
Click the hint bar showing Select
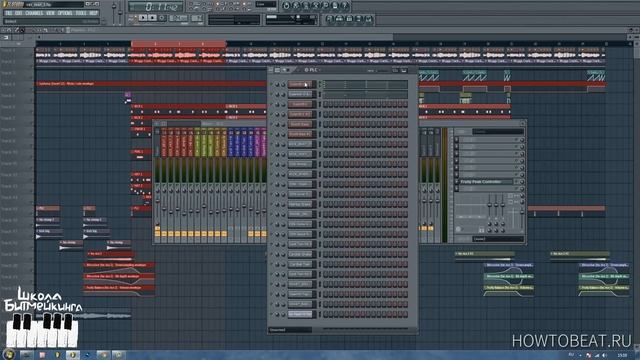coord(51,21)
